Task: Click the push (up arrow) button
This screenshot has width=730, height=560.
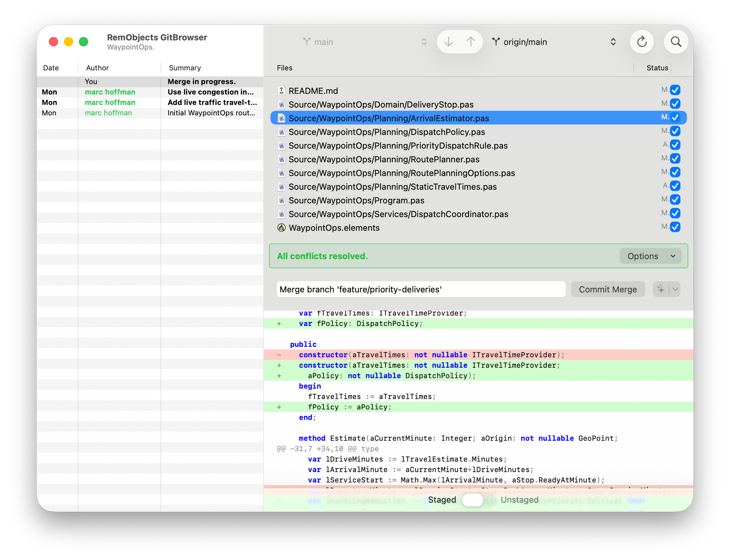Action: pos(471,42)
